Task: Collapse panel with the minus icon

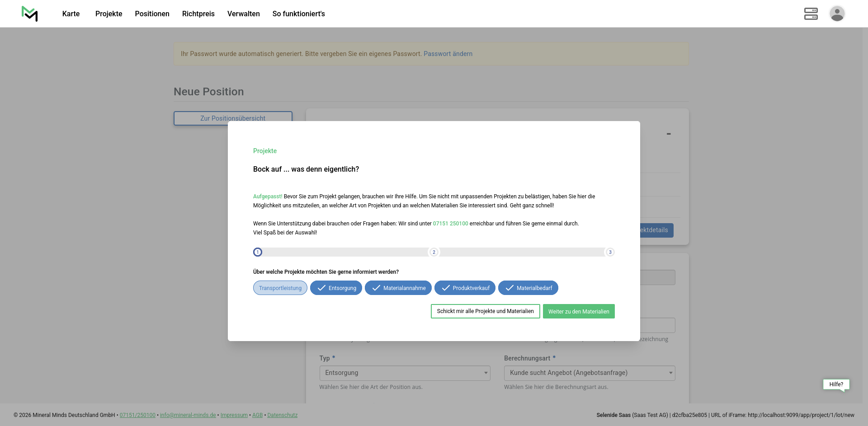Action: tap(668, 134)
